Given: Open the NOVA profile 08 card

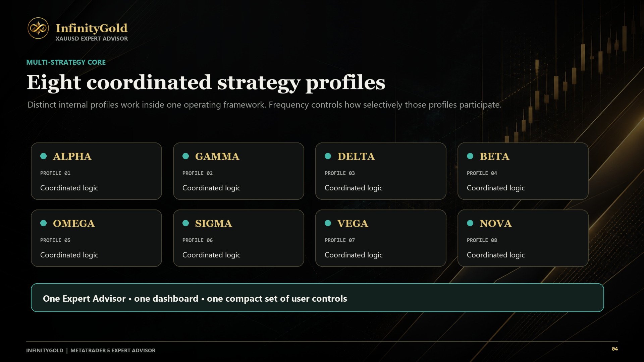Looking at the screenshot, I should click(x=523, y=238).
